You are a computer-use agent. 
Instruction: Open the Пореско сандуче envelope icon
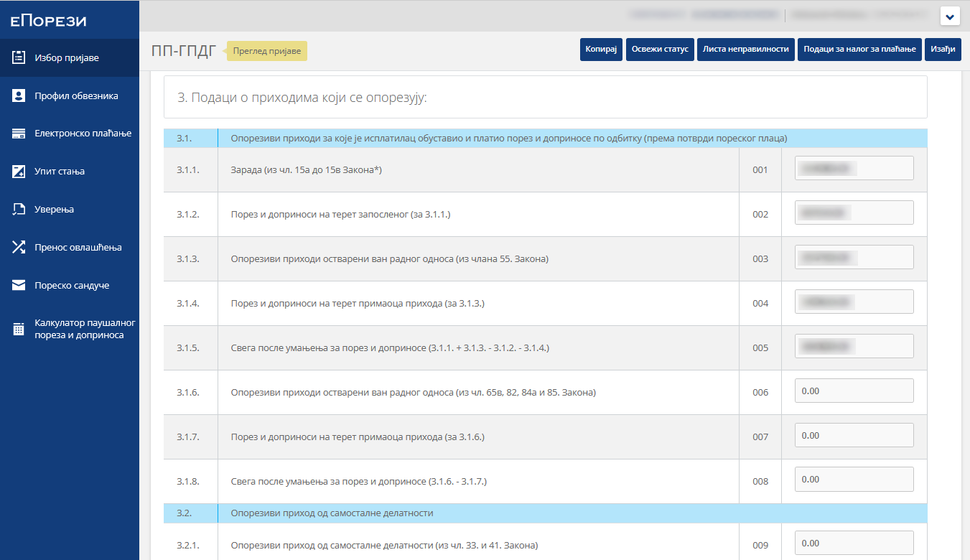coord(19,286)
